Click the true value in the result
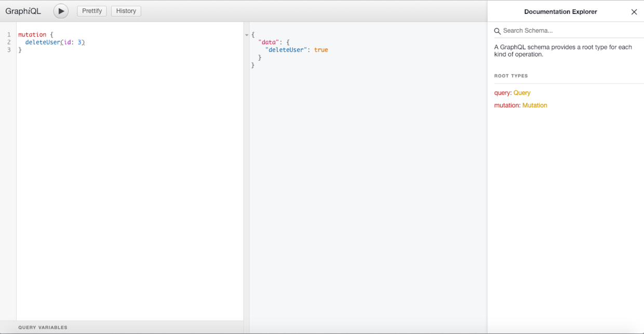 pos(321,50)
